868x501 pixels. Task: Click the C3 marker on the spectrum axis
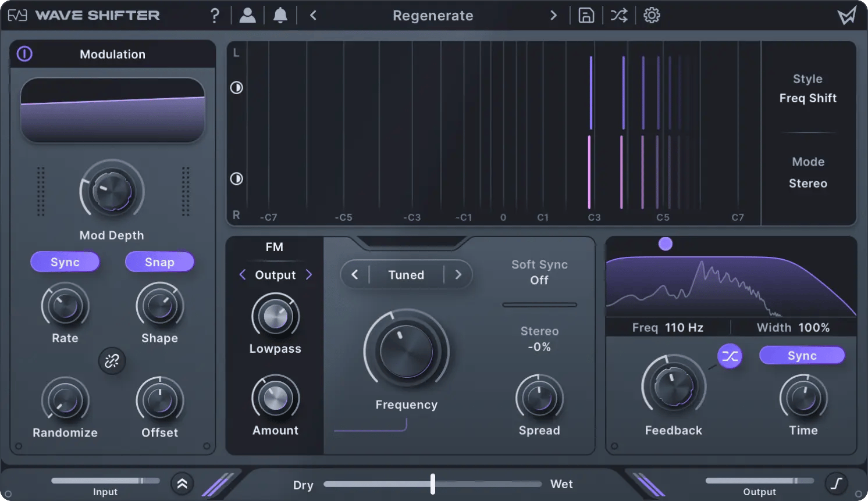594,217
